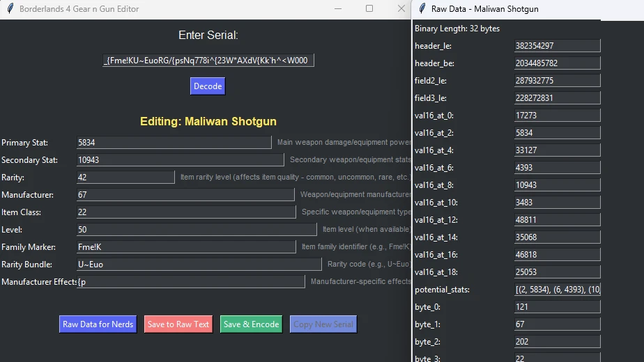This screenshot has height=362, width=644.
Task: Click val16_at_16 field showing 46818
Action: [x=557, y=255]
